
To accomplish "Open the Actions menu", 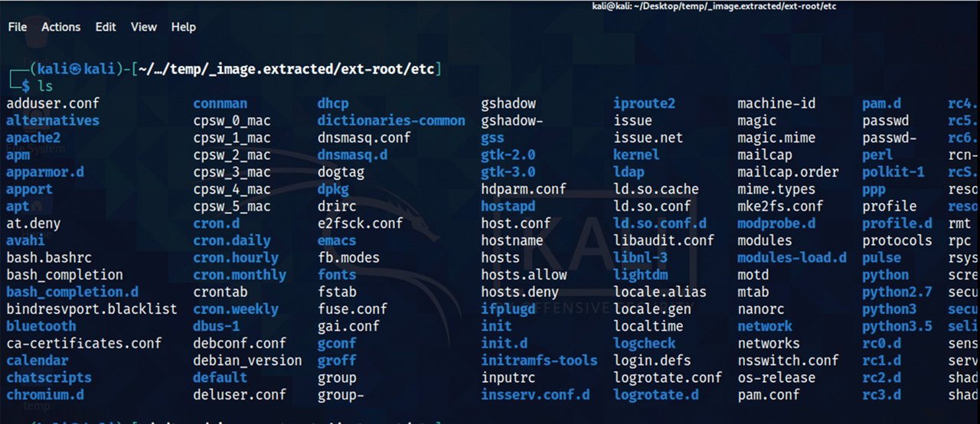I will pos(60,27).
